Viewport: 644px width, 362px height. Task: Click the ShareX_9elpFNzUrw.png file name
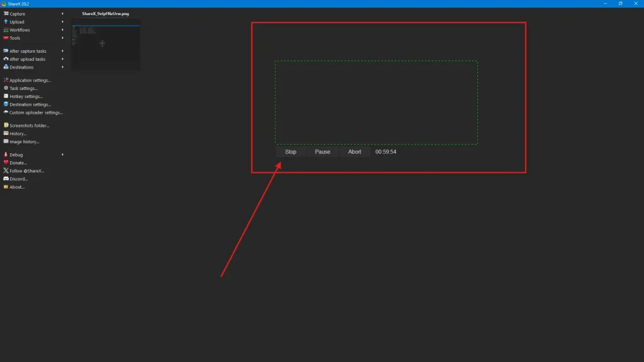point(106,14)
